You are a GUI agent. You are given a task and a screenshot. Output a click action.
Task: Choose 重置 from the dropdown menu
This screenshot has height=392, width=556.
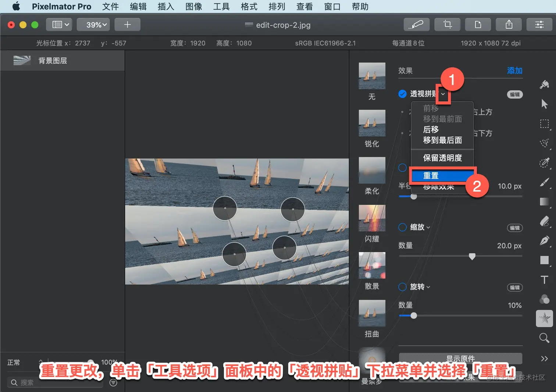coord(442,176)
